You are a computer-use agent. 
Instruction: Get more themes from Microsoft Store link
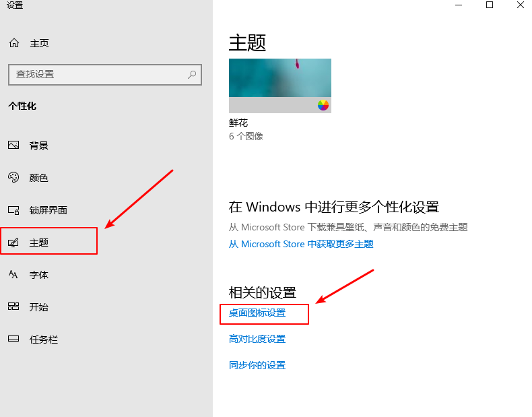click(301, 244)
